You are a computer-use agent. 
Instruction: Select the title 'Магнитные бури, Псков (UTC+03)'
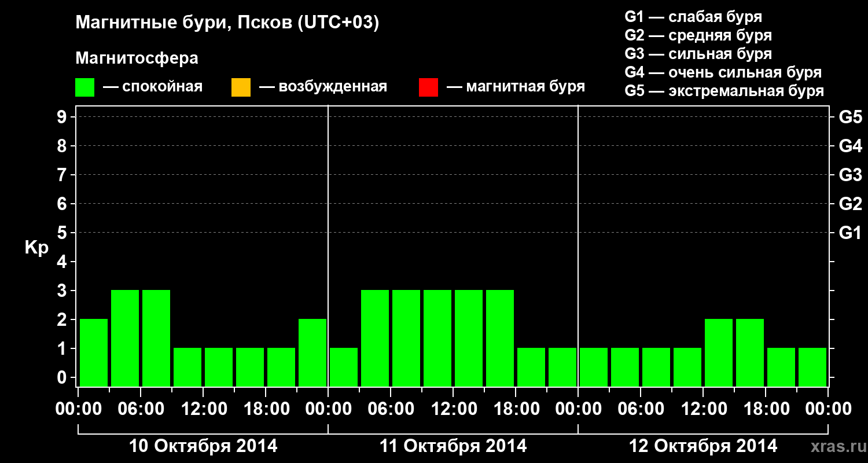(227, 24)
